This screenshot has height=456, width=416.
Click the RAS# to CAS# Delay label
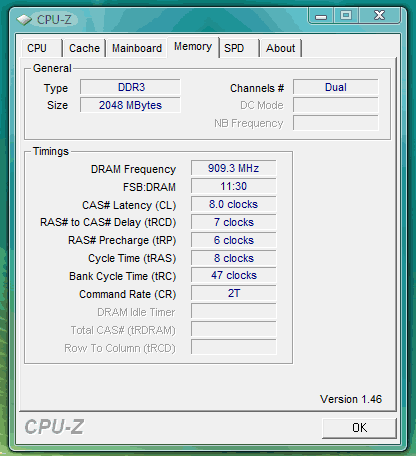tap(108, 222)
